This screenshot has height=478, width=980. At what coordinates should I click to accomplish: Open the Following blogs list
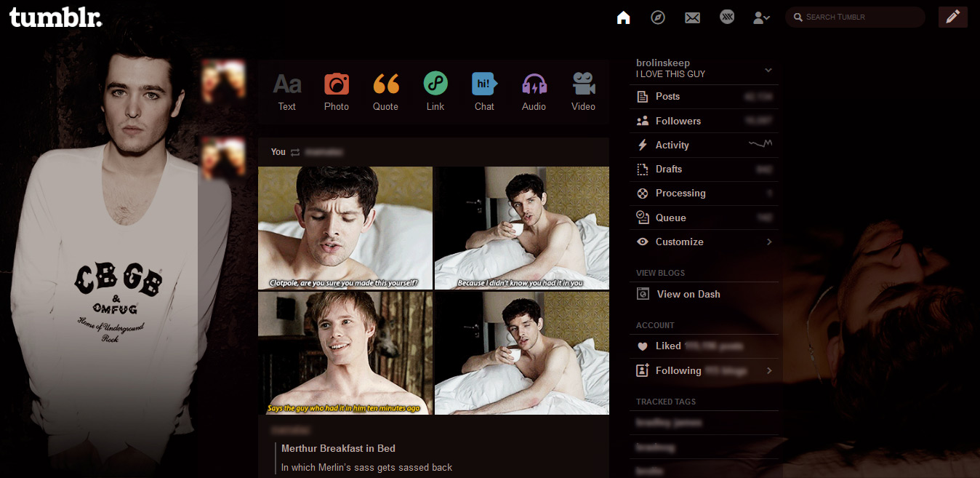click(704, 370)
